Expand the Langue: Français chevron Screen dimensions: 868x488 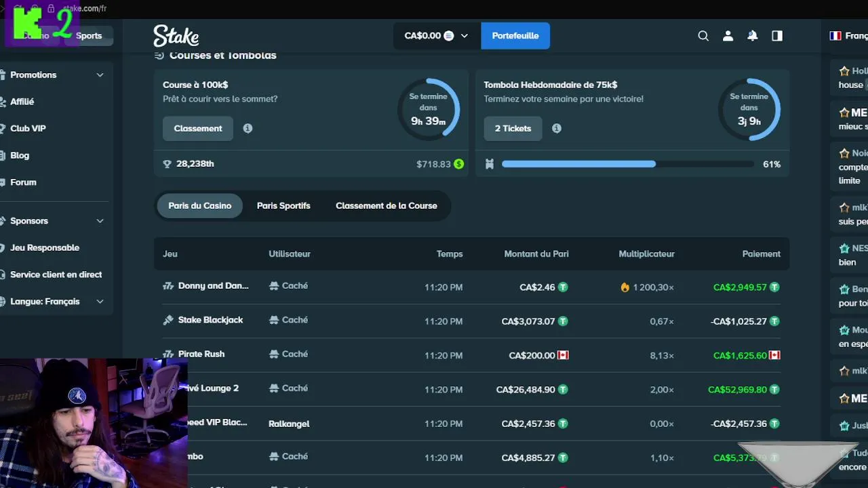coord(100,302)
